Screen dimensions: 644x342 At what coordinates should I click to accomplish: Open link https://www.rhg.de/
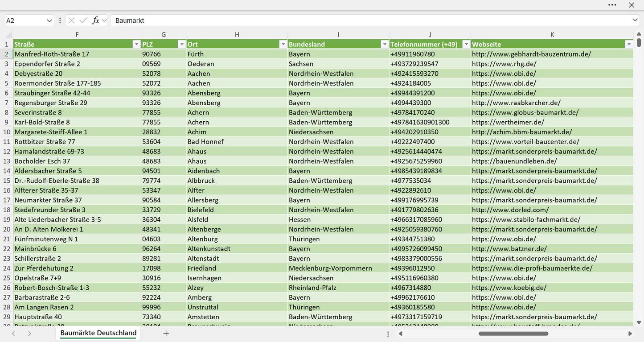pyautogui.click(x=504, y=64)
